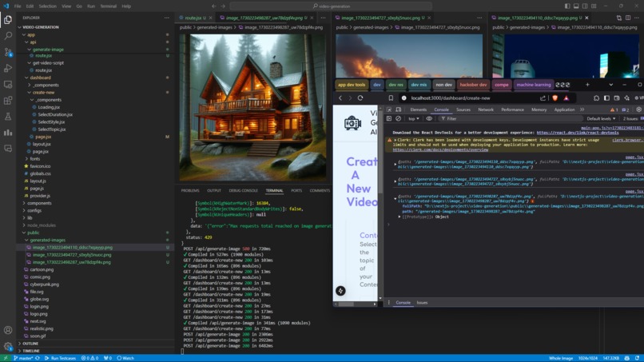The width and height of the screenshot is (644, 362).
Task: Go back in the browser
Action: pyautogui.click(x=340, y=98)
